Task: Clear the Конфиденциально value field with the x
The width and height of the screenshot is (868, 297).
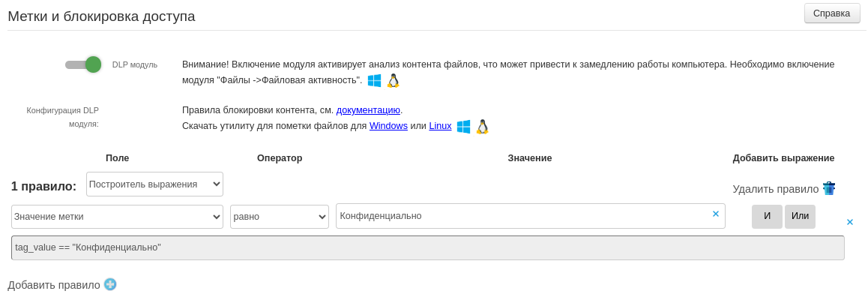Action: [715, 214]
